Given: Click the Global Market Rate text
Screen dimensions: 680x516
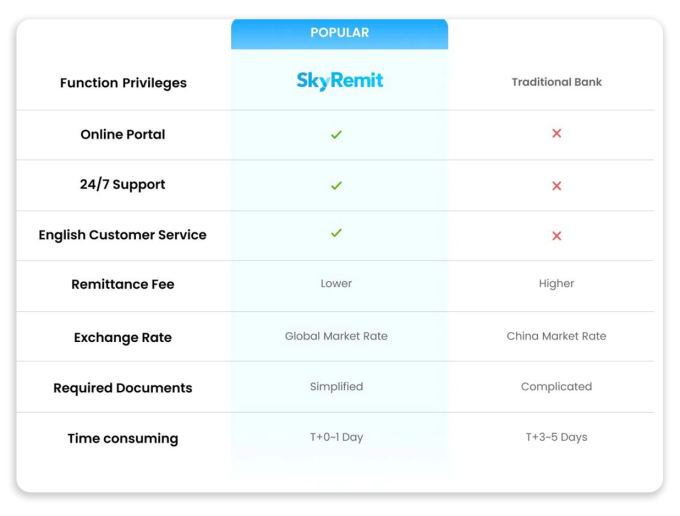Looking at the screenshot, I should pos(336,336).
